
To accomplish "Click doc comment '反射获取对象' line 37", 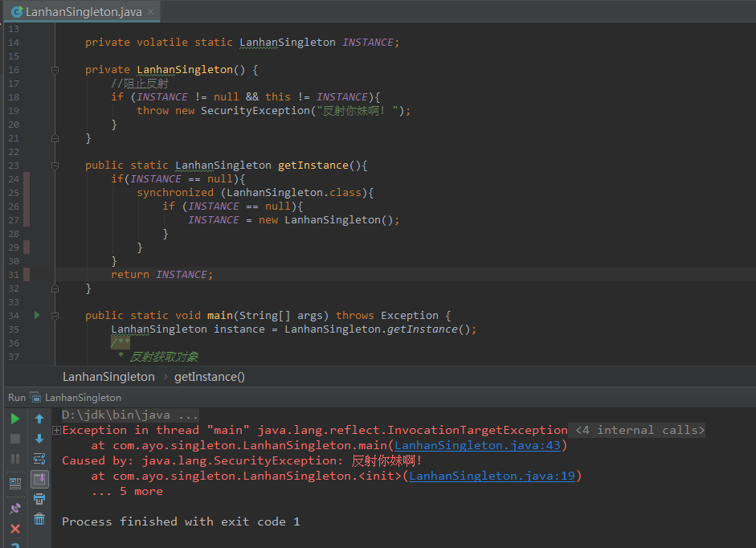I will [164, 357].
